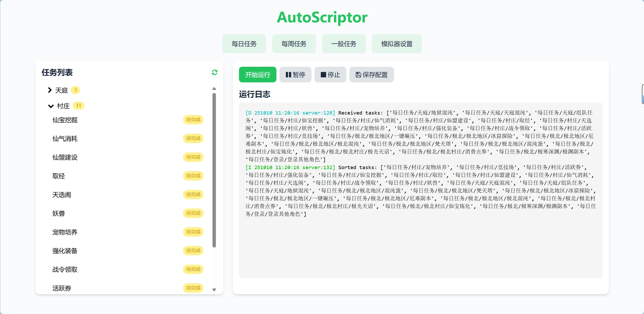
Task: Click the 村庄 count badge 11
Action: [x=78, y=106]
